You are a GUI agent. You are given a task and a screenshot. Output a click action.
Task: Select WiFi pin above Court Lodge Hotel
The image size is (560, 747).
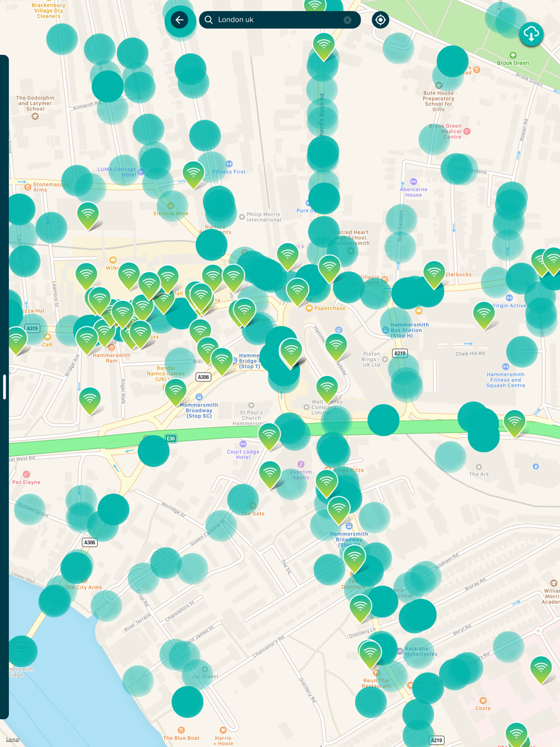click(x=269, y=435)
